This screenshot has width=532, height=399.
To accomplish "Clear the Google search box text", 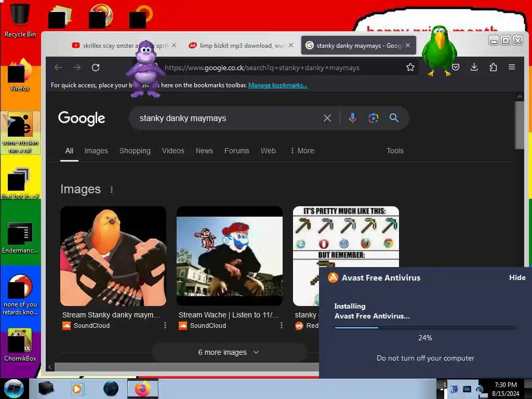I will point(327,118).
